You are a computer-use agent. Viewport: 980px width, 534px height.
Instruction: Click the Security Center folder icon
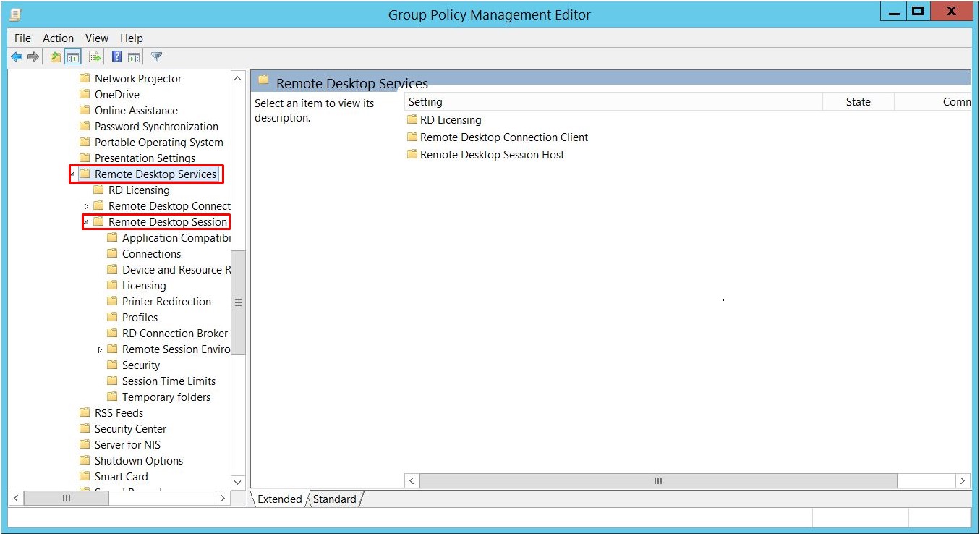pos(85,428)
